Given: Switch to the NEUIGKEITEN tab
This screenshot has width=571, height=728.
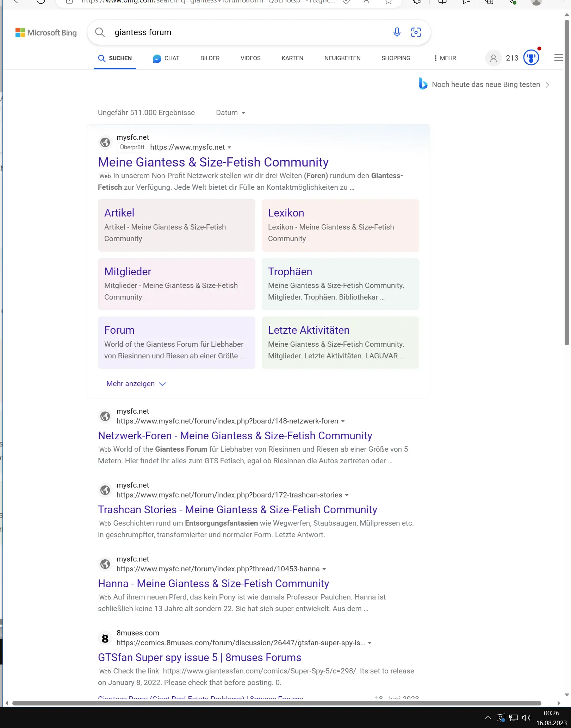Looking at the screenshot, I should pos(342,58).
